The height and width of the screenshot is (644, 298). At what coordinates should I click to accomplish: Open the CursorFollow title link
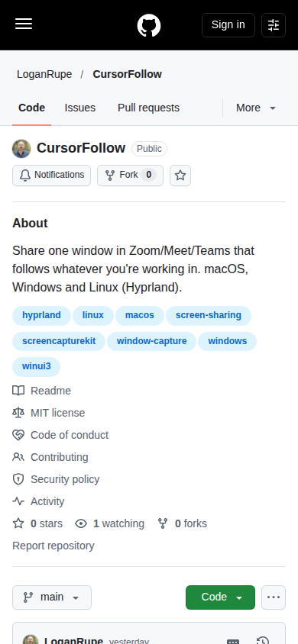(81, 148)
